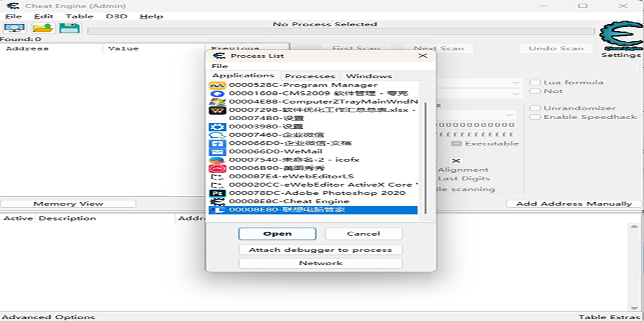Click the open folder toolbar icon
Image resolution: width=644 pixels, height=322 pixels.
click(x=43, y=28)
